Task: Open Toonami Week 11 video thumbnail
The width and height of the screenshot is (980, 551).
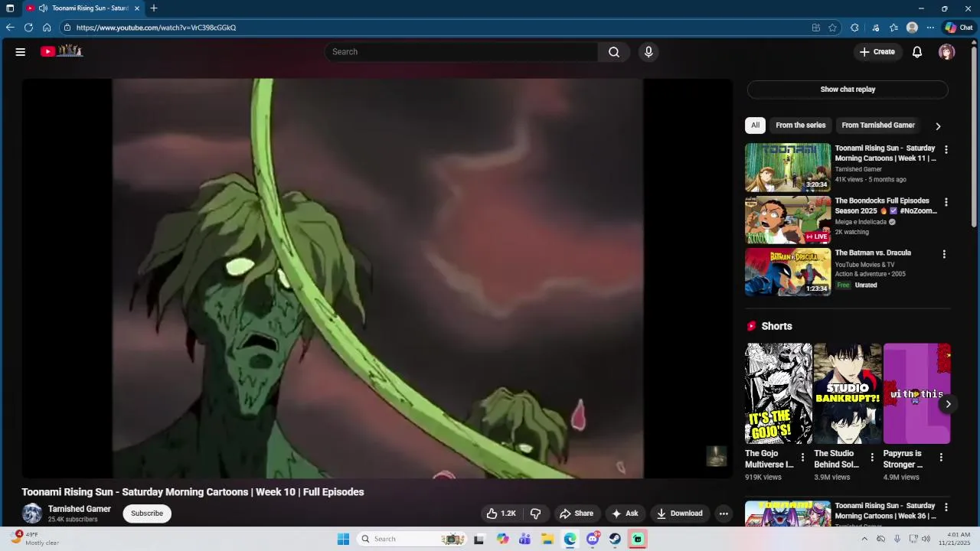Action: pyautogui.click(x=788, y=167)
